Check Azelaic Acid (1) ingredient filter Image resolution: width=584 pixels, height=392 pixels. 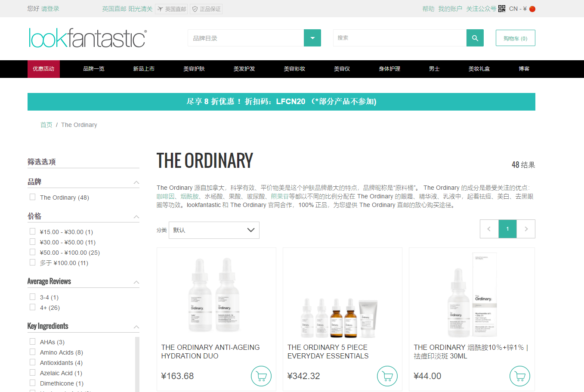pyautogui.click(x=32, y=373)
